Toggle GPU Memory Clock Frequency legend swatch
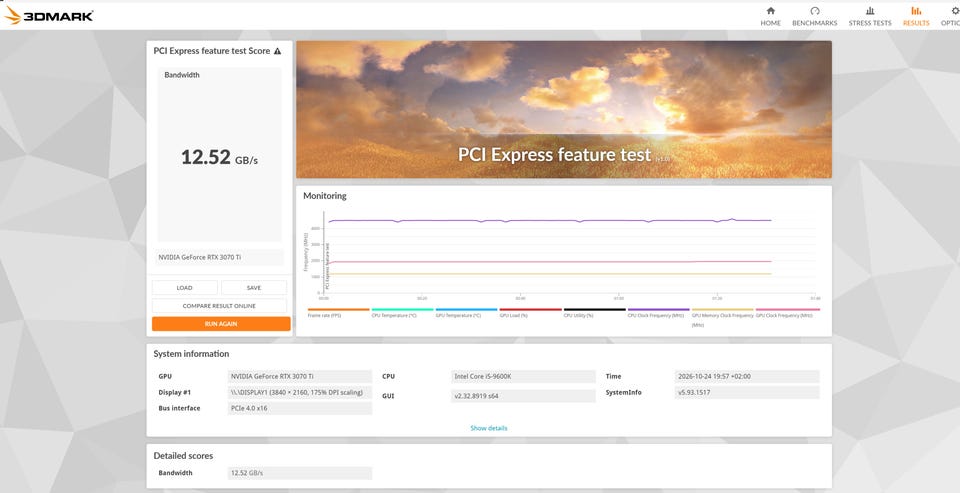This screenshot has height=493, width=960. [722, 310]
